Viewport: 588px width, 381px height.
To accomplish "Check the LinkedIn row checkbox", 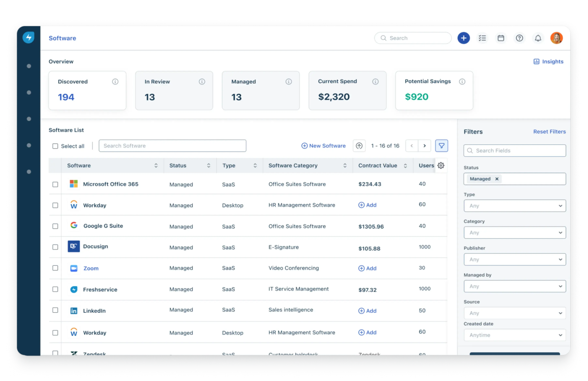I will (x=55, y=310).
